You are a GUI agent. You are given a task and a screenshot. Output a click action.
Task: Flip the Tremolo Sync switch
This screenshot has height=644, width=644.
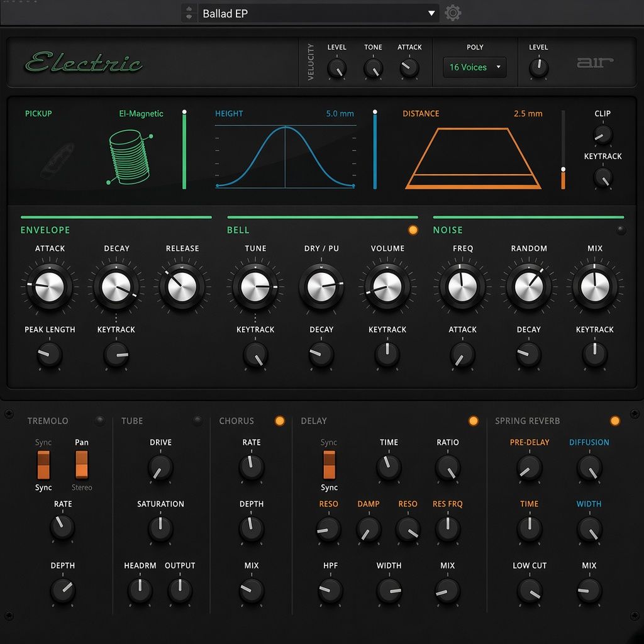(x=43, y=465)
